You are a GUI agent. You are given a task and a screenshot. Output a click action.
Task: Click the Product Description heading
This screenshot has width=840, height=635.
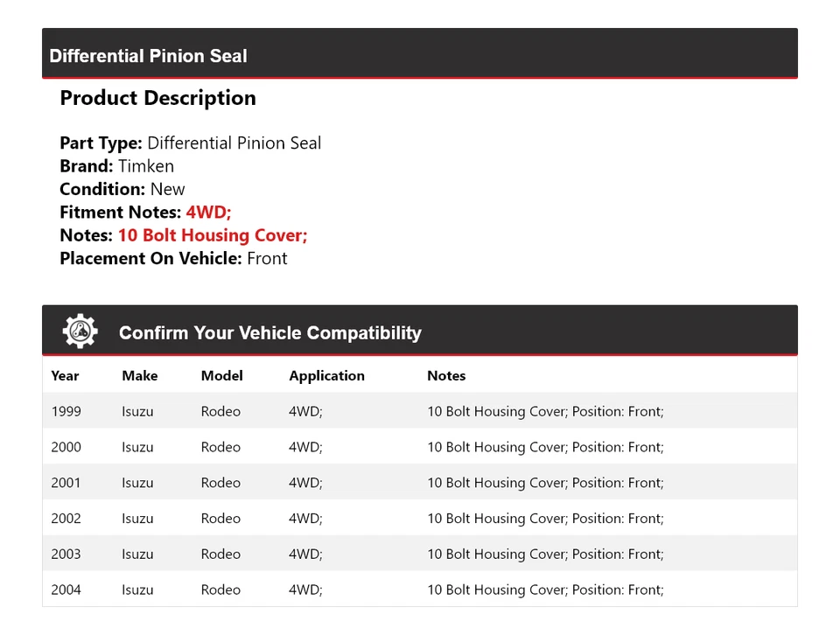click(x=157, y=98)
